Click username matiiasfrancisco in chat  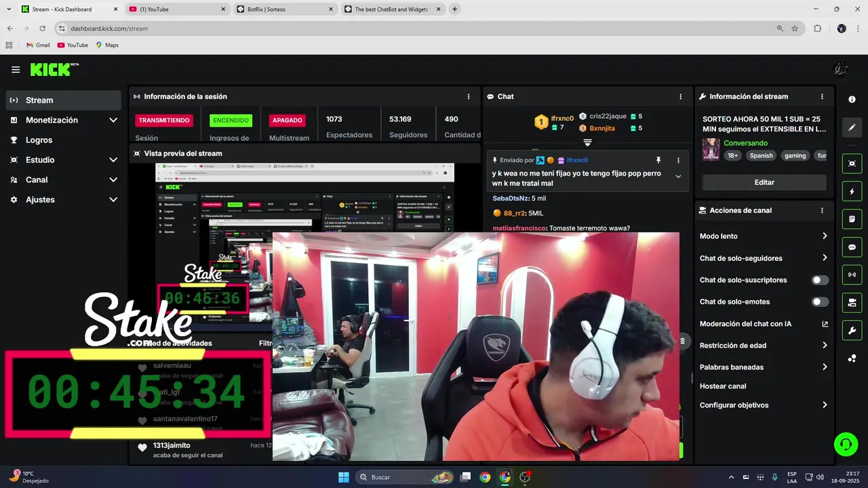pyautogui.click(x=519, y=228)
